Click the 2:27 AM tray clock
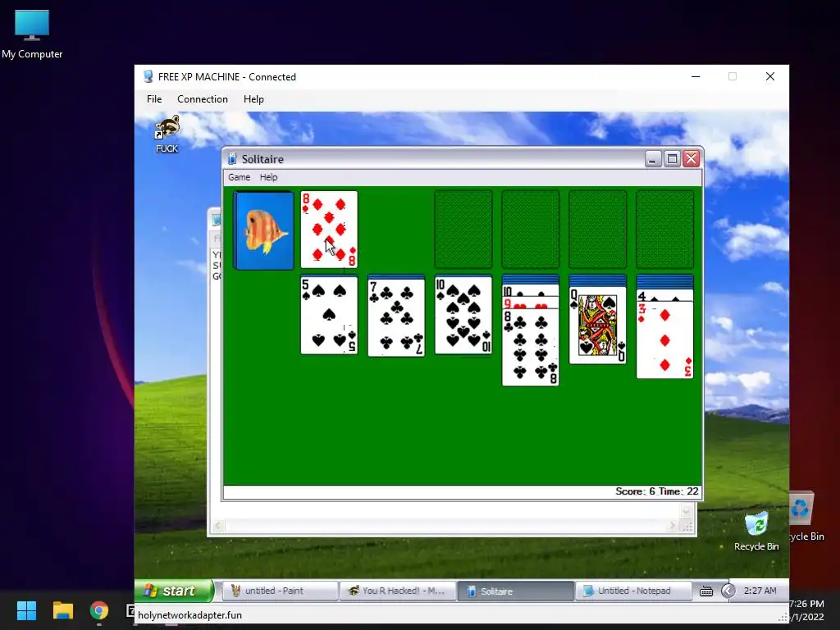Image resolution: width=840 pixels, height=630 pixels. (760, 591)
